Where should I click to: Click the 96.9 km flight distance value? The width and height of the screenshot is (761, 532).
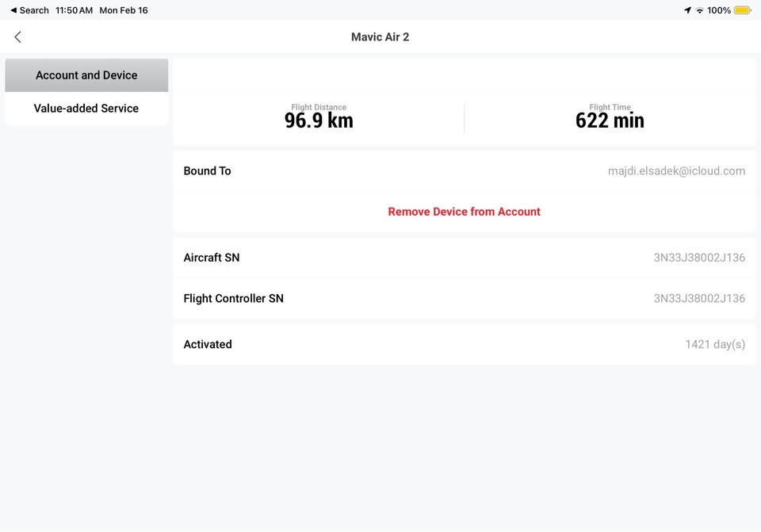[x=319, y=121]
